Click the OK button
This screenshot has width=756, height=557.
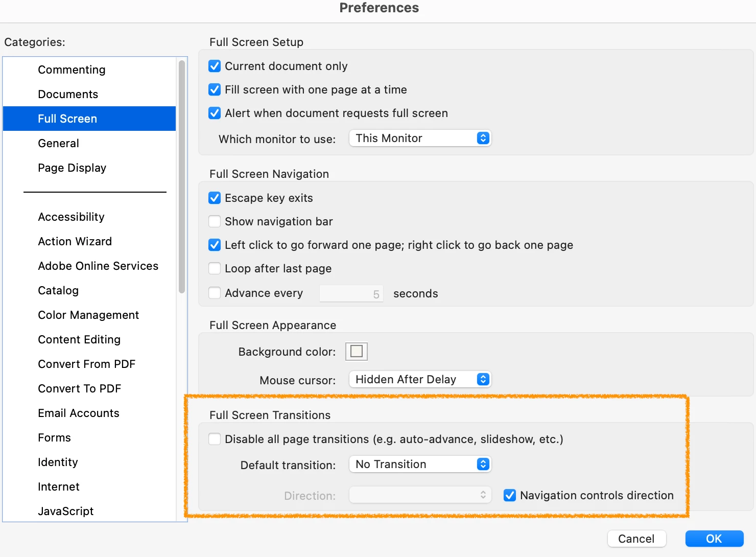click(x=714, y=539)
